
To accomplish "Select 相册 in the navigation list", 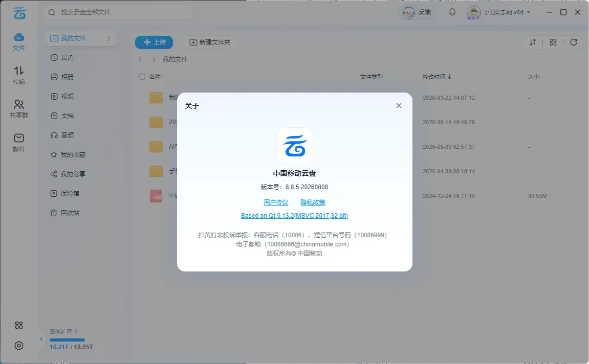I will click(62, 77).
